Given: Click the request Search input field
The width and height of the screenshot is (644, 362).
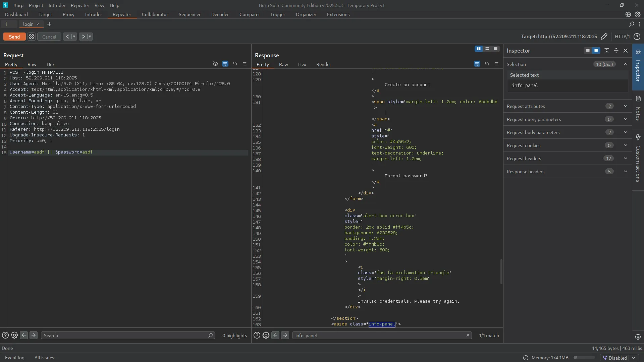Looking at the screenshot, I should pos(124,336).
